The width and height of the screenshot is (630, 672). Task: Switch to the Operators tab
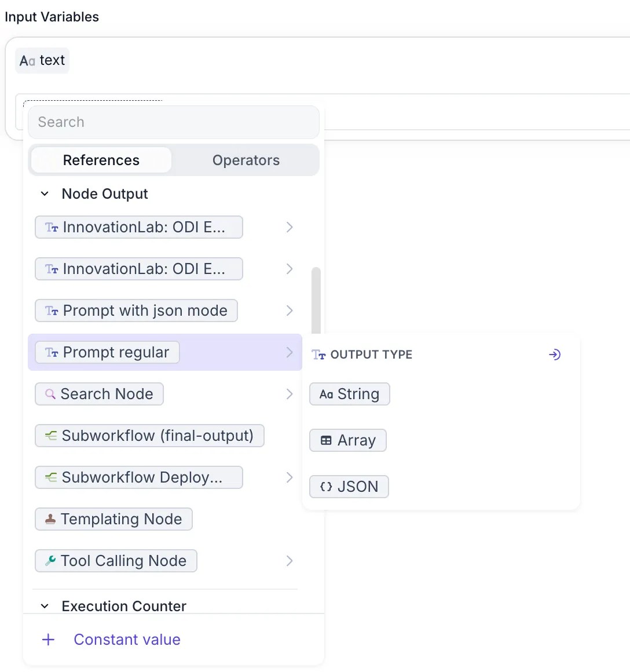coord(246,160)
